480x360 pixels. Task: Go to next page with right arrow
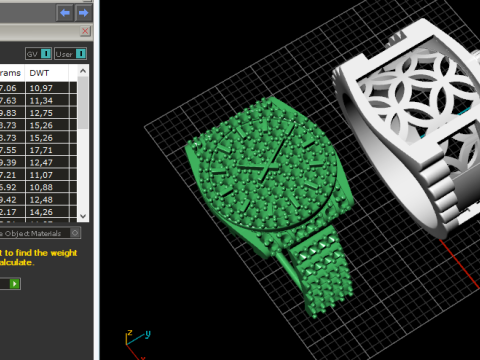click(83, 13)
